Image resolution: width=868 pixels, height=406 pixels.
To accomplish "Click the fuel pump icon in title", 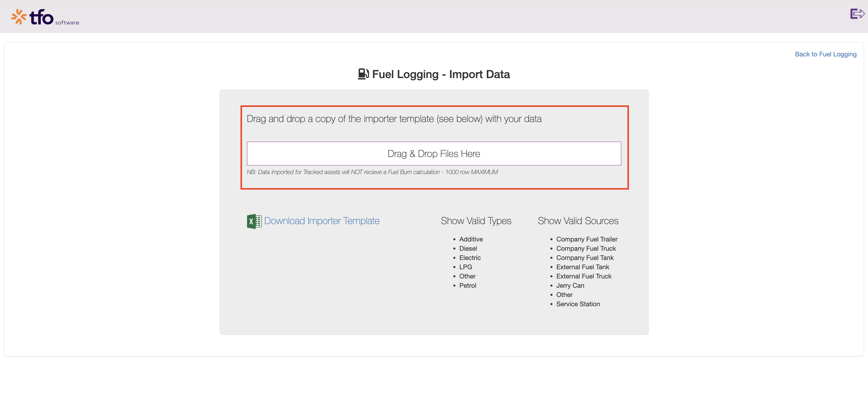I will [x=363, y=74].
